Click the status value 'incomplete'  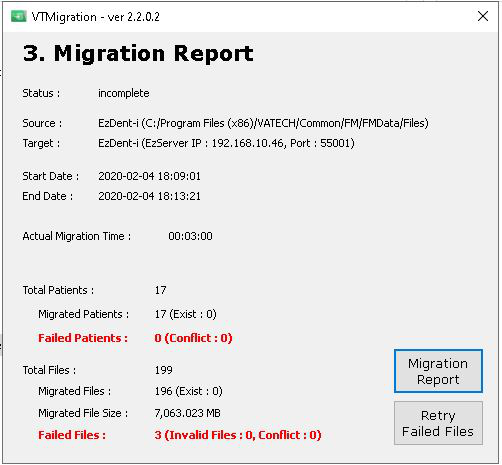(x=124, y=93)
